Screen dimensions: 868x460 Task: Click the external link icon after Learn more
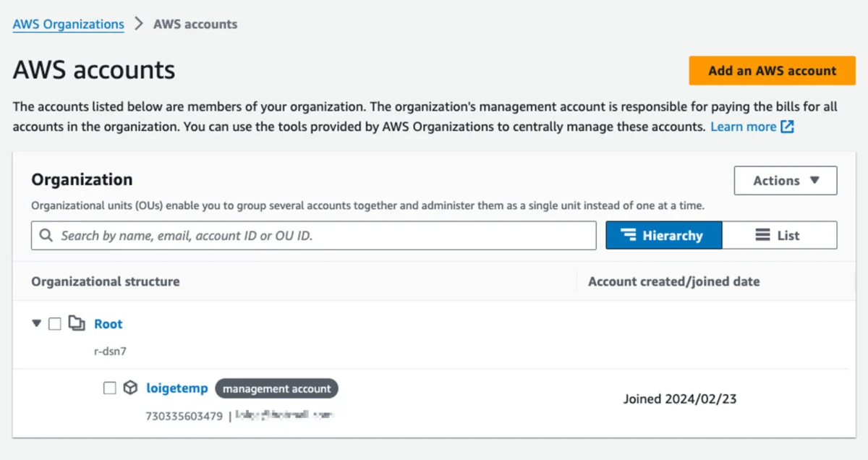[x=788, y=127]
